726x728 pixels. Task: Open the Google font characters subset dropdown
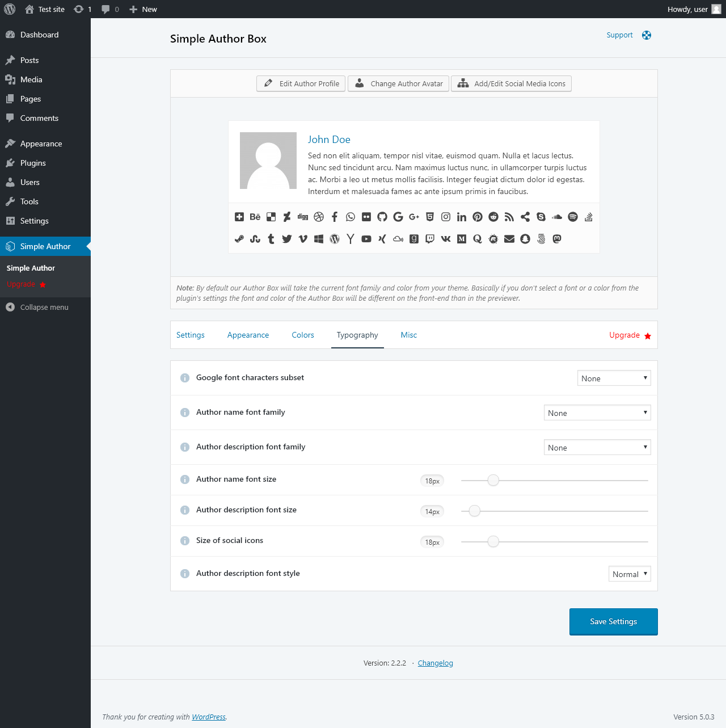614,378
